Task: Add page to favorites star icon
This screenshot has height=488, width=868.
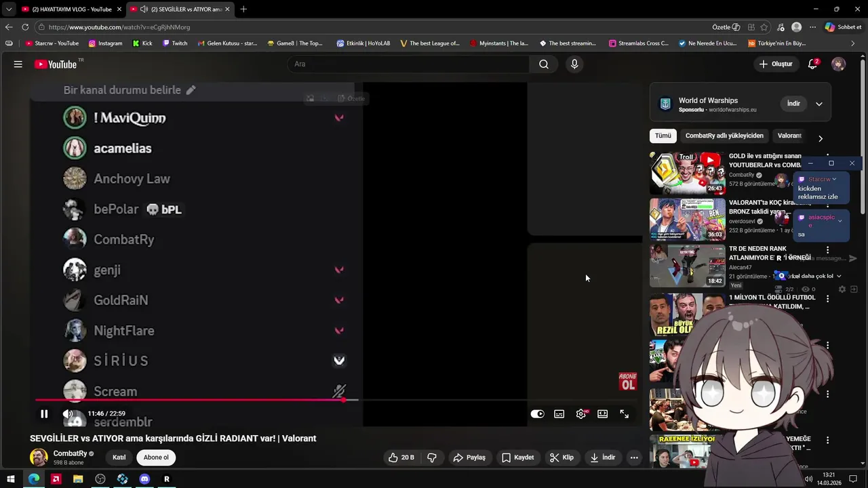Action: pyautogui.click(x=764, y=27)
